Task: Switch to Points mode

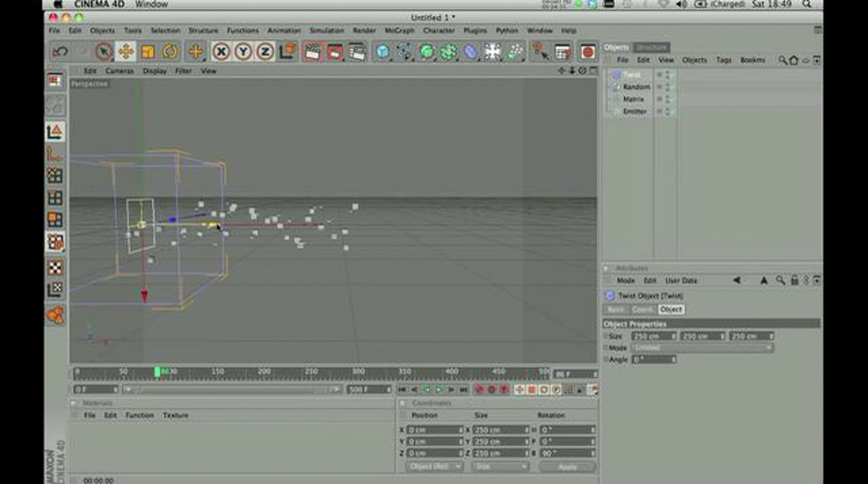Action: (55, 176)
